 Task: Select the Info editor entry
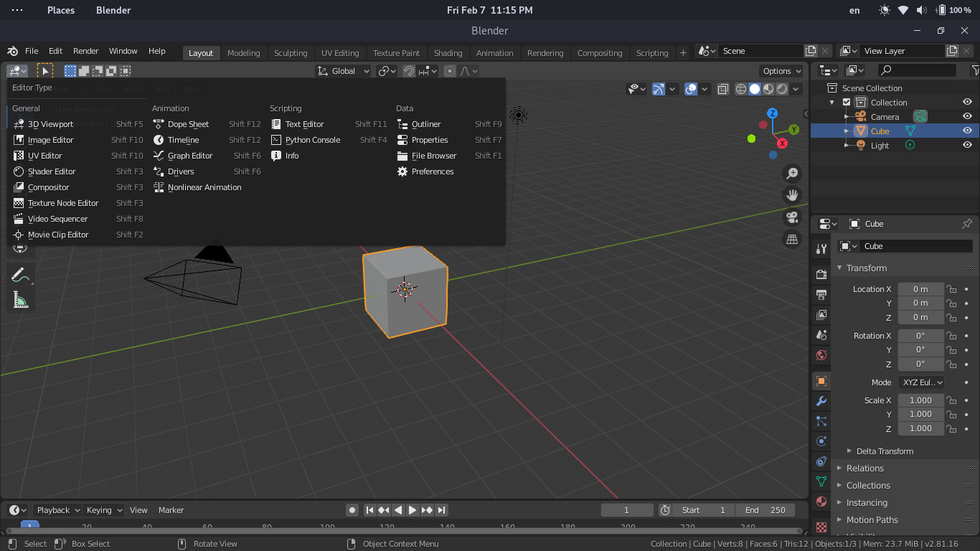coord(329,156)
